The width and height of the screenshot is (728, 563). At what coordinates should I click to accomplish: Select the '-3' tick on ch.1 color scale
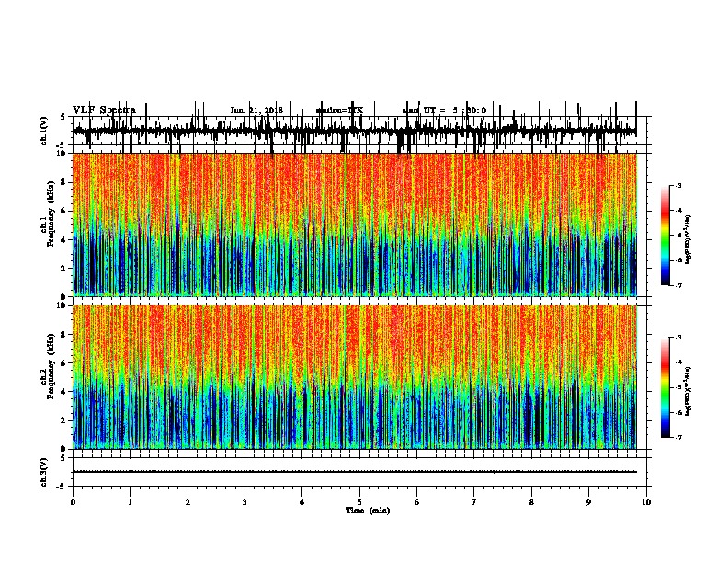point(677,185)
